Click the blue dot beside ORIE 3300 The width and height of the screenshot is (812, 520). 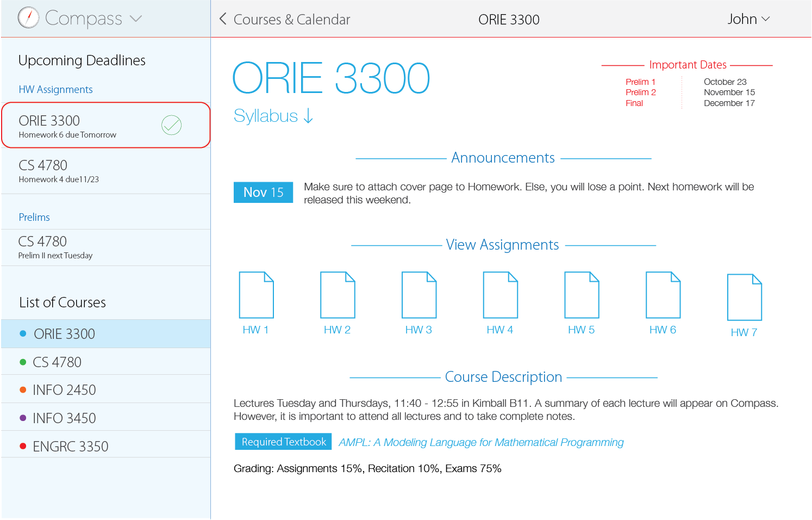point(23,333)
